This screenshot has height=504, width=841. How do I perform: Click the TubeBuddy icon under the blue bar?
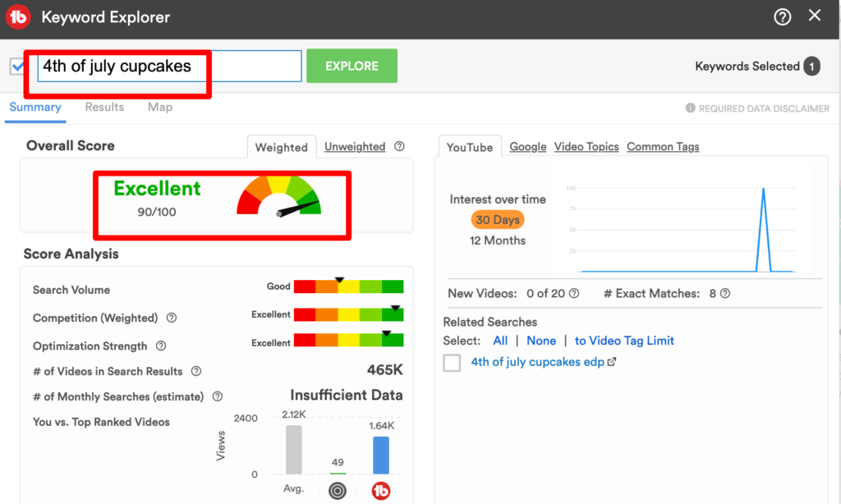[x=379, y=490]
